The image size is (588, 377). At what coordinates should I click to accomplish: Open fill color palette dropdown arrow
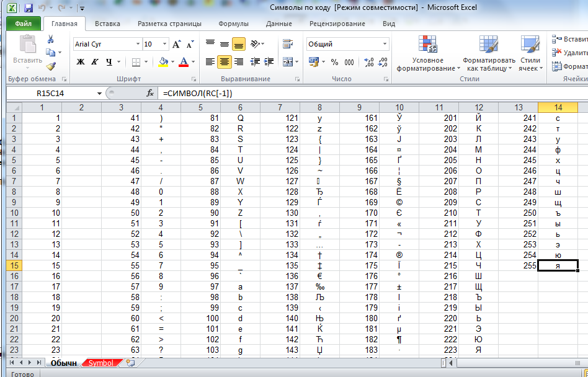pos(172,62)
